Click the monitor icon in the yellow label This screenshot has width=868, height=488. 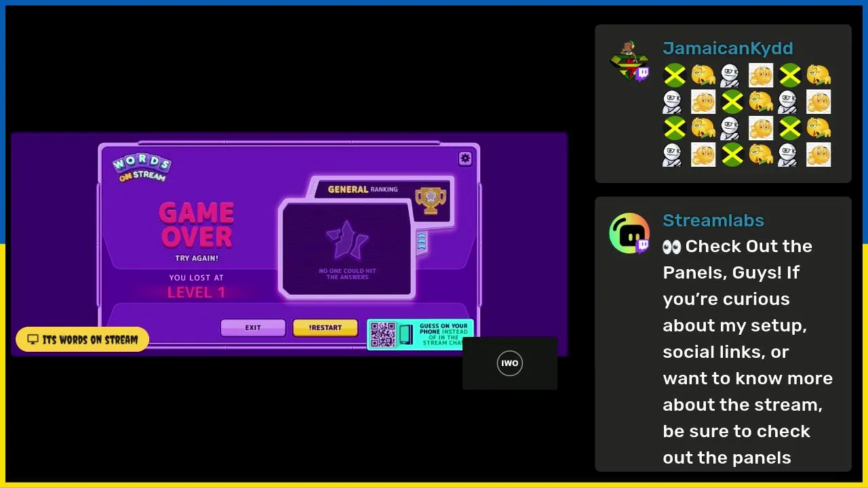tap(33, 340)
